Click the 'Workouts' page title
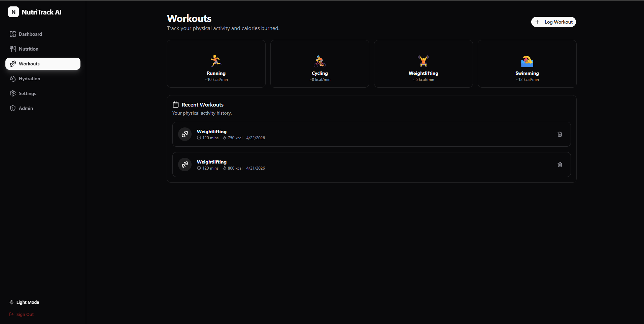The image size is (644, 324). [189, 18]
